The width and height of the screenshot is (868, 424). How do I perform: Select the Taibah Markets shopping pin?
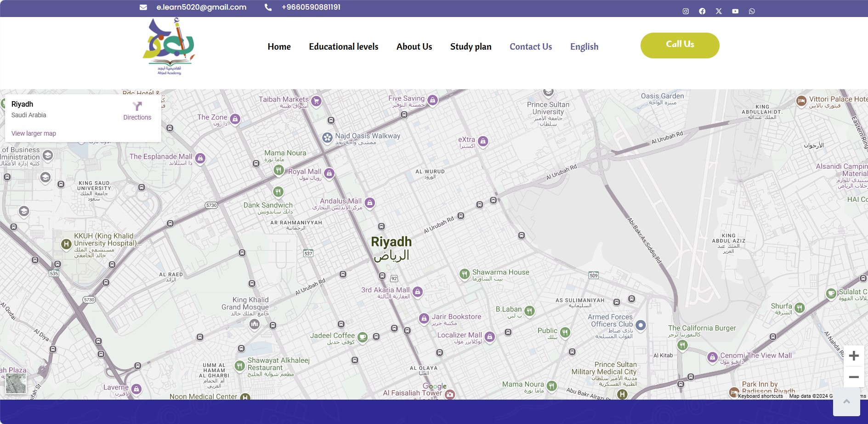(x=316, y=101)
